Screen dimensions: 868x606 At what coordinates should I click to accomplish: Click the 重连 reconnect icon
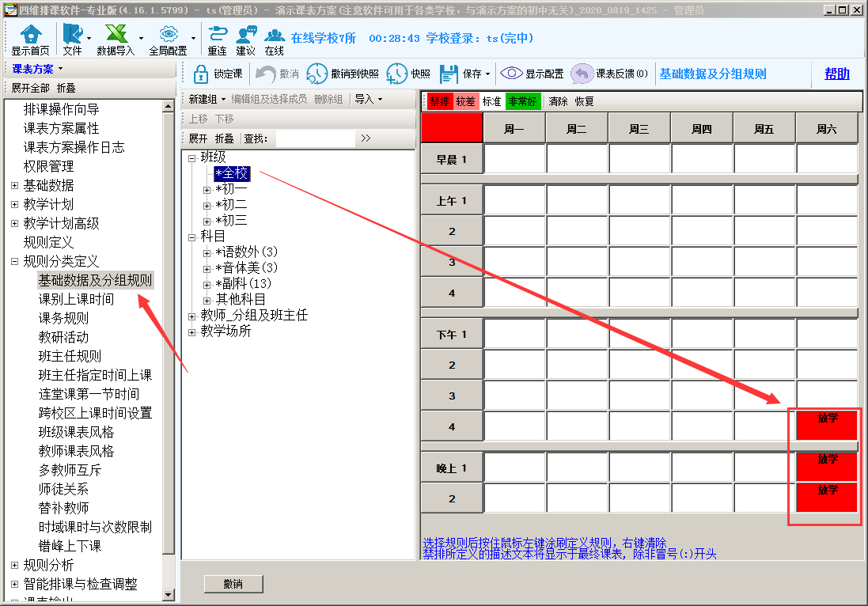click(217, 35)
